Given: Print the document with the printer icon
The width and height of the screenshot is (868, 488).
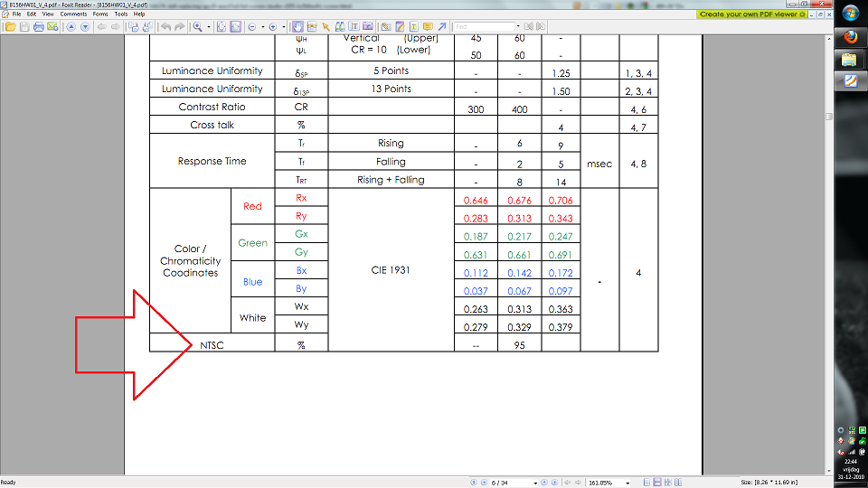Looking at the screenshot, I should 39,26.
